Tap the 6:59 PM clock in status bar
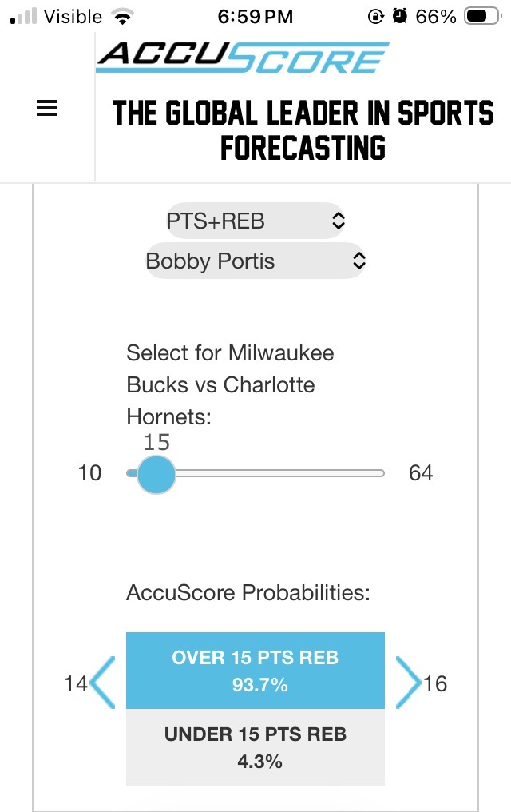 255,16
